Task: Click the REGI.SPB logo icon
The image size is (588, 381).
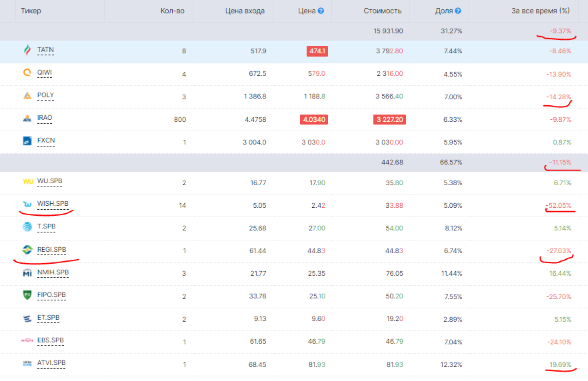Action: (x=27, y=250)
